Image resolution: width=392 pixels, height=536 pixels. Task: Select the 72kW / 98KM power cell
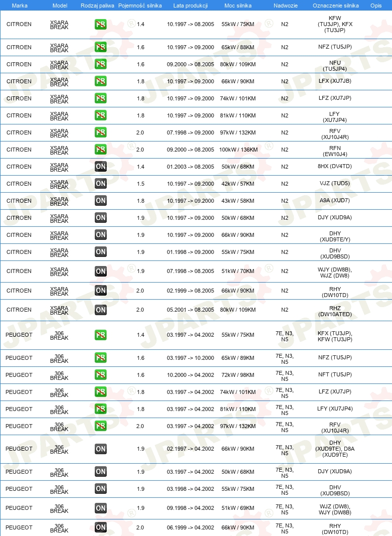[238, 375]
